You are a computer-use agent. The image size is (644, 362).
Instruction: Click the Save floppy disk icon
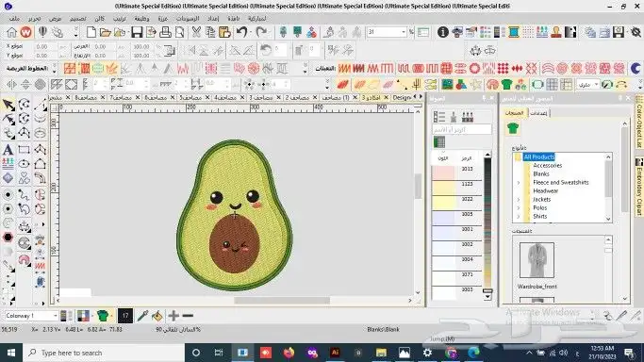(137, 32)
